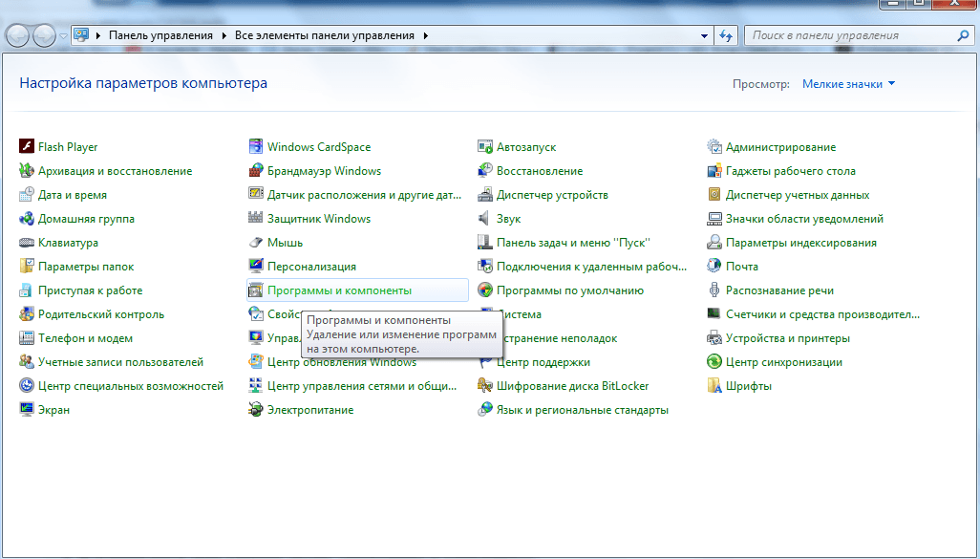Open the Устройства и принтеры icon
Screen dimensions: 980x559
(714, 338)
